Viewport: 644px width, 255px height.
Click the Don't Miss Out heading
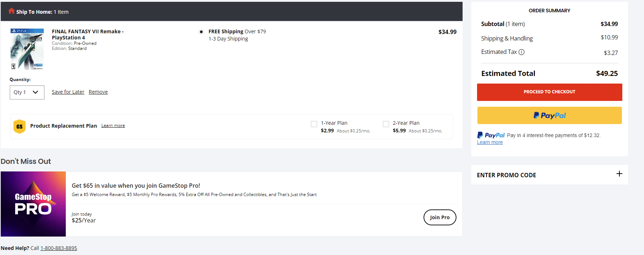tap(26, 161)
